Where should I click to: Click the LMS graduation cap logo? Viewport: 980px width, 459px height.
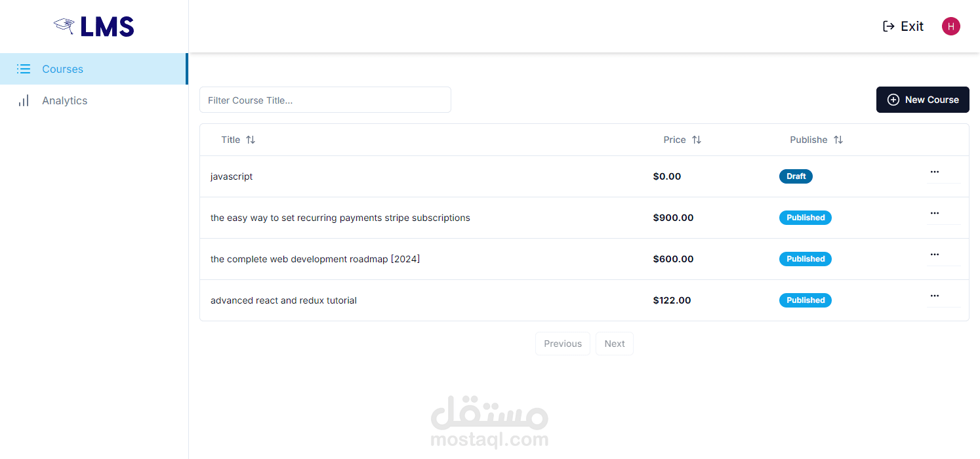pos(64,26)
